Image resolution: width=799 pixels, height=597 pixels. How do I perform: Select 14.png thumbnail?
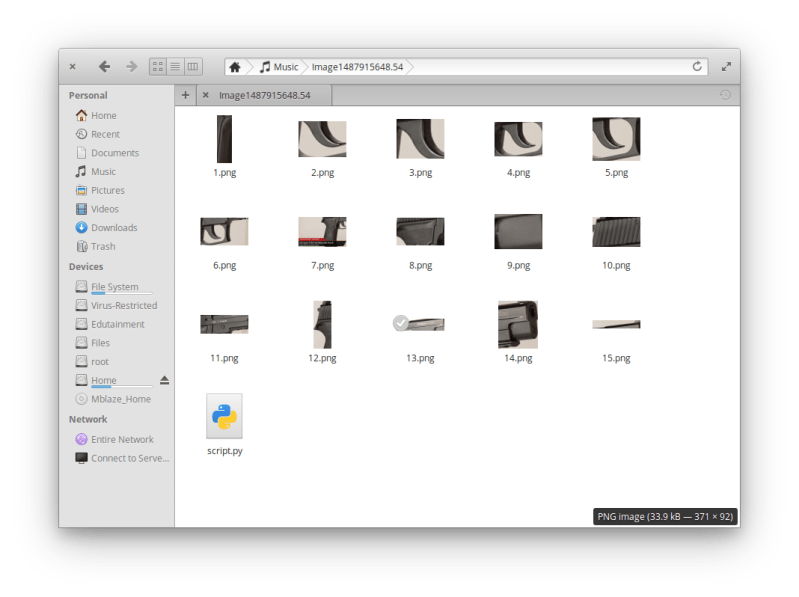[518, 324]
